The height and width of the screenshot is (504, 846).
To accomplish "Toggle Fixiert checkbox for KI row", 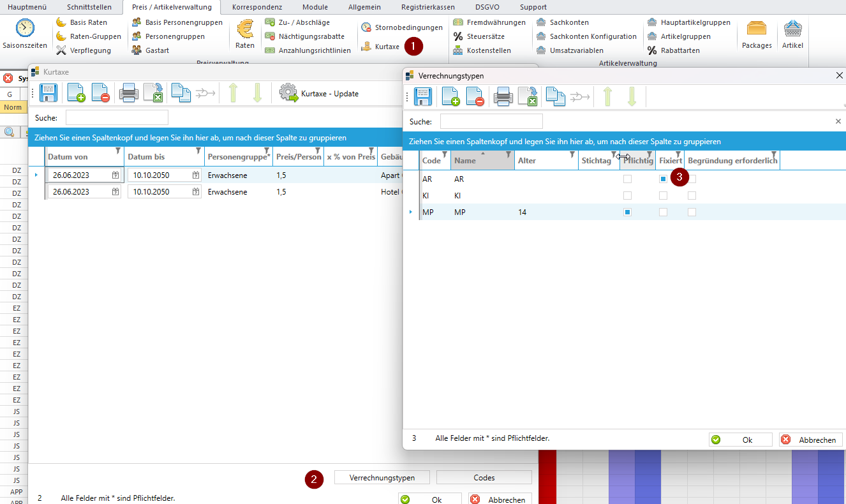I will (x=663, y=196).
